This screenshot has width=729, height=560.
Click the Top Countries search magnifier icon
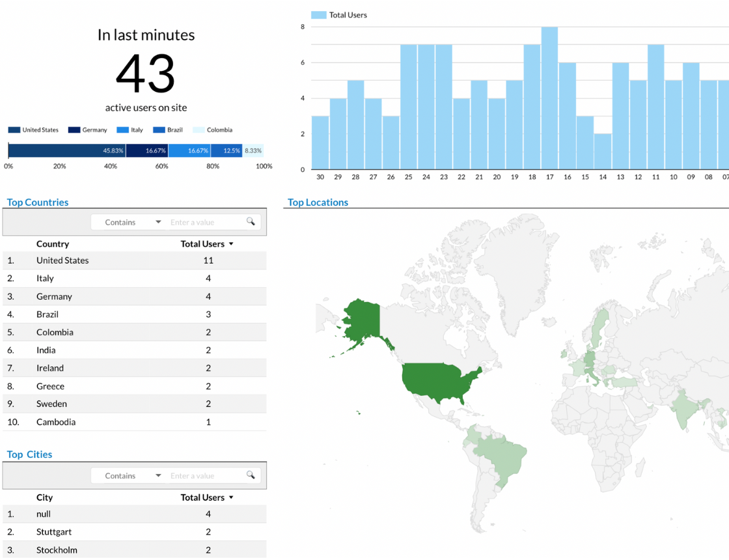point(251,222)
